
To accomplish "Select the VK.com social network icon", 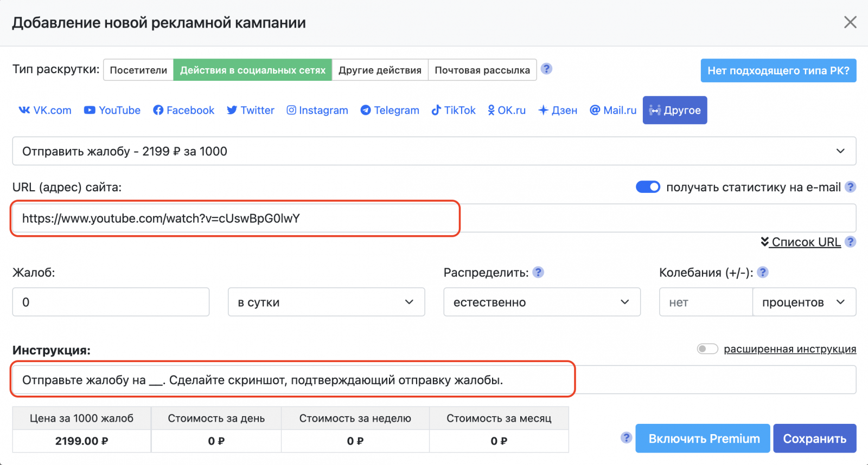I will pyautogui.click(x=24, y=110).
